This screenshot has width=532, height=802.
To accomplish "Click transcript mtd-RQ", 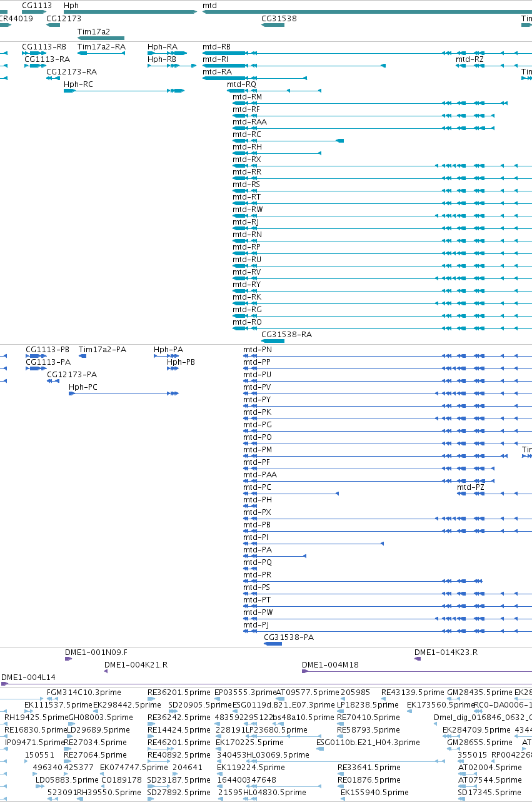I will pyautogui.click(x=241, y=84).
